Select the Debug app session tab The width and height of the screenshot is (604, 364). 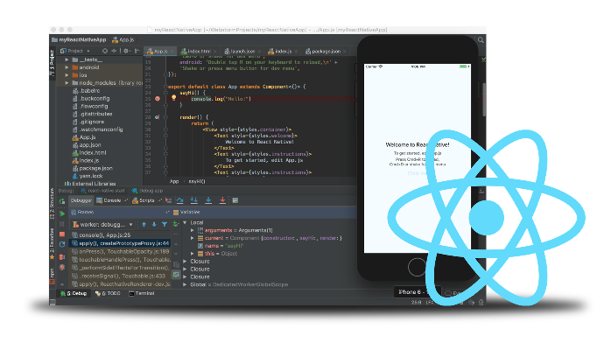point(148,191)
